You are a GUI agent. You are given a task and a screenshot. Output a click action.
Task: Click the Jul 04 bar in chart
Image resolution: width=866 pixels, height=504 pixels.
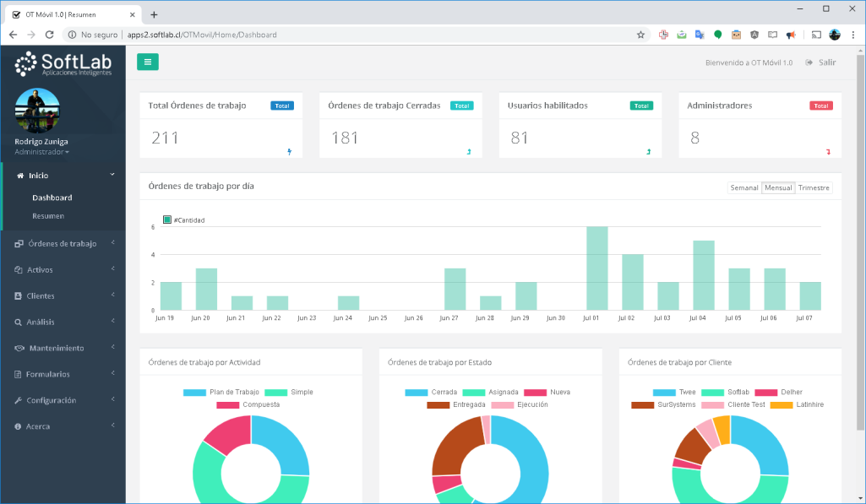(x=704, y=275)
